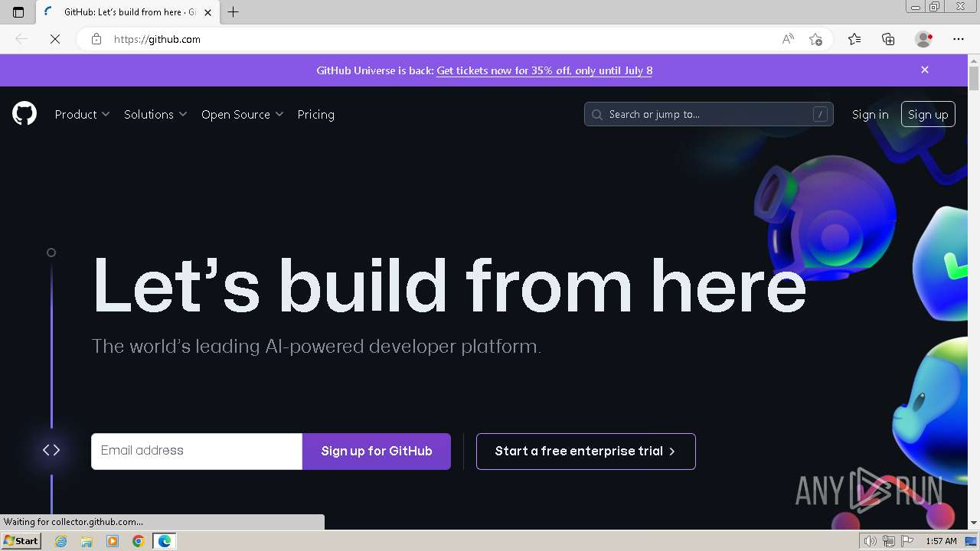This screenshot has height=551, width=980.
Task: Click the Sign in link
Action: [870, 114]
